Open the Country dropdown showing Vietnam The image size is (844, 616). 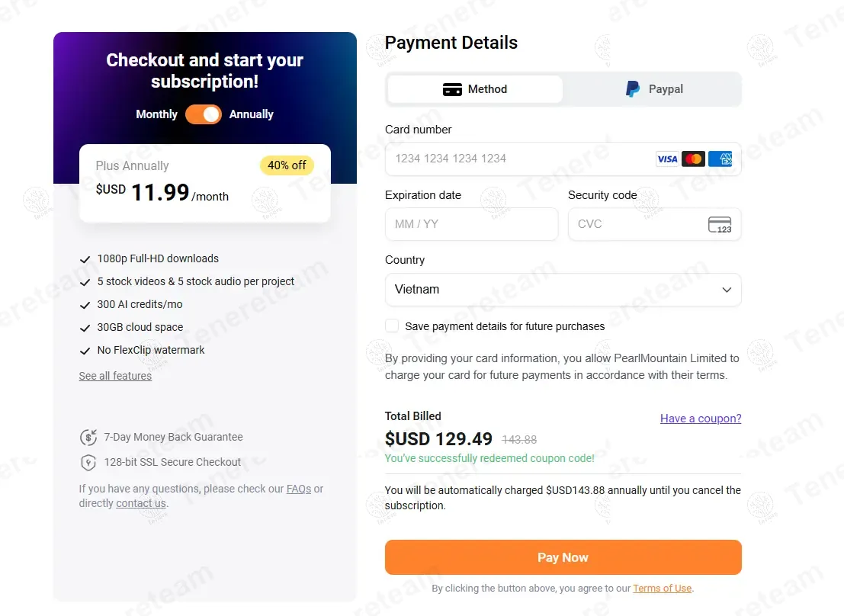click(563, 290)
